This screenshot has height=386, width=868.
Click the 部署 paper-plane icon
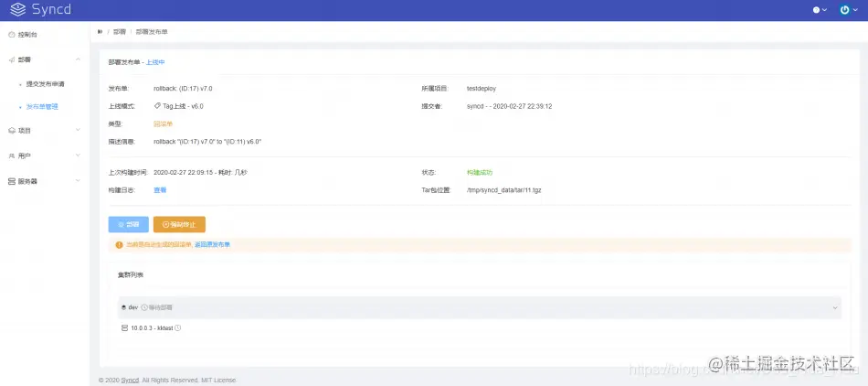[x=12, y=59]
